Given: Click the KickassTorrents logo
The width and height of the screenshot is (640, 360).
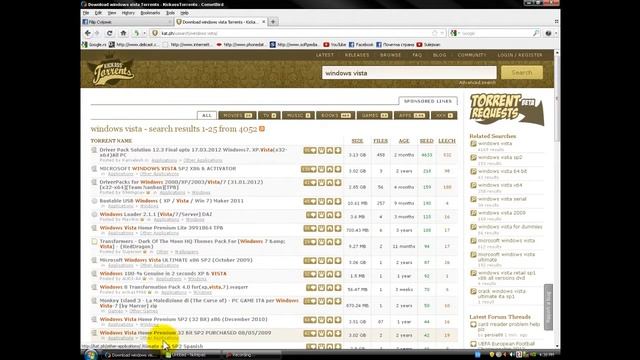Looking at the screenshot, I should point(111,70).
